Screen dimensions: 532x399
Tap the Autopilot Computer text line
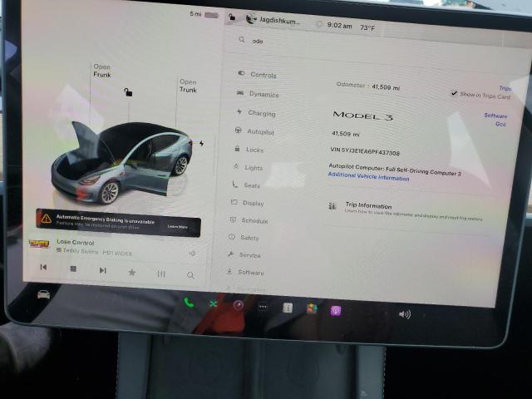coord(395,170)
